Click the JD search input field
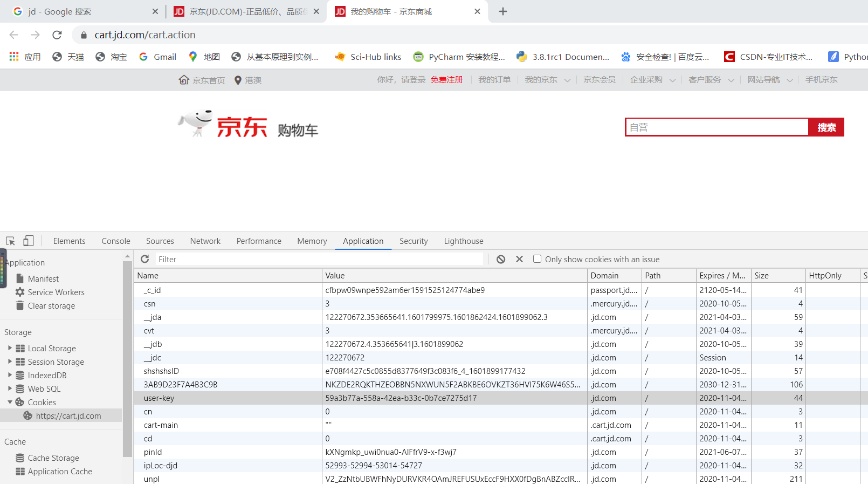The width and height of the screenshot is (868, 484). 717,127
